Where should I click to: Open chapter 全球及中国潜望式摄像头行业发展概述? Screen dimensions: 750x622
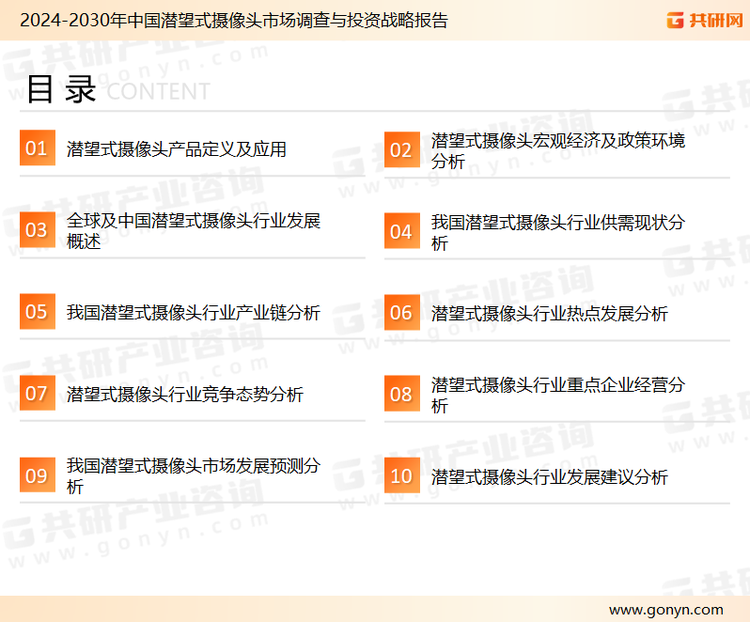194,231
